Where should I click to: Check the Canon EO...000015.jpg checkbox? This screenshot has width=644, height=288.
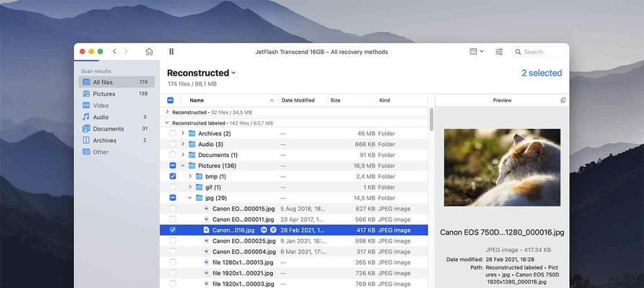tap(172, 208)
